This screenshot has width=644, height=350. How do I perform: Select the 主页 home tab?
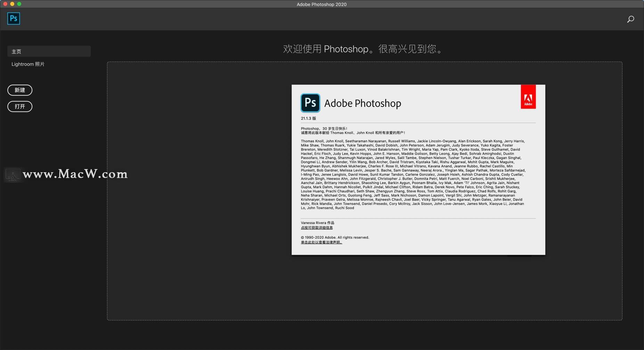coord(49,51)
